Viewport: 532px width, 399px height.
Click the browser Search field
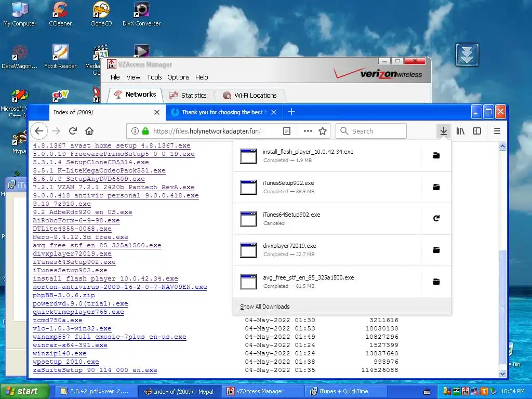371,131
